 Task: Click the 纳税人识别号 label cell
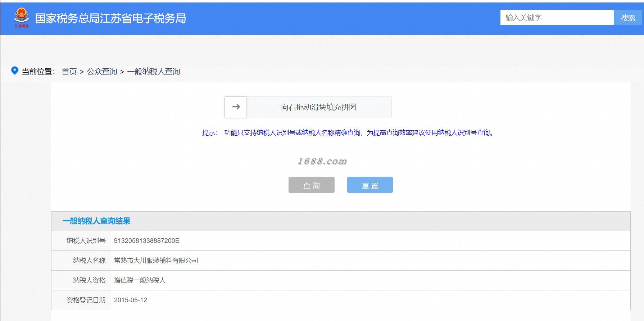pyautogui.click(x=81, y=241)
